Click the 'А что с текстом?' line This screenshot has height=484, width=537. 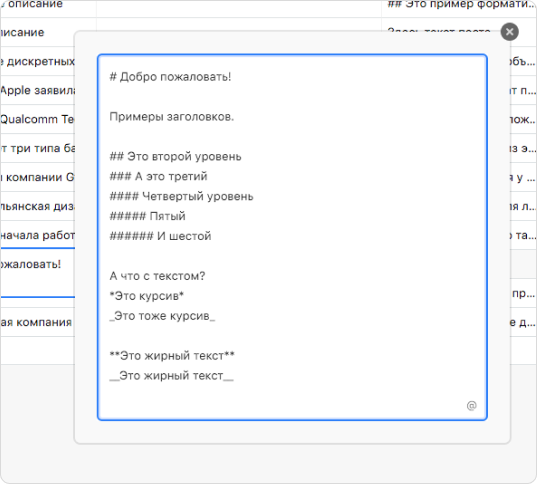(157, 276)
